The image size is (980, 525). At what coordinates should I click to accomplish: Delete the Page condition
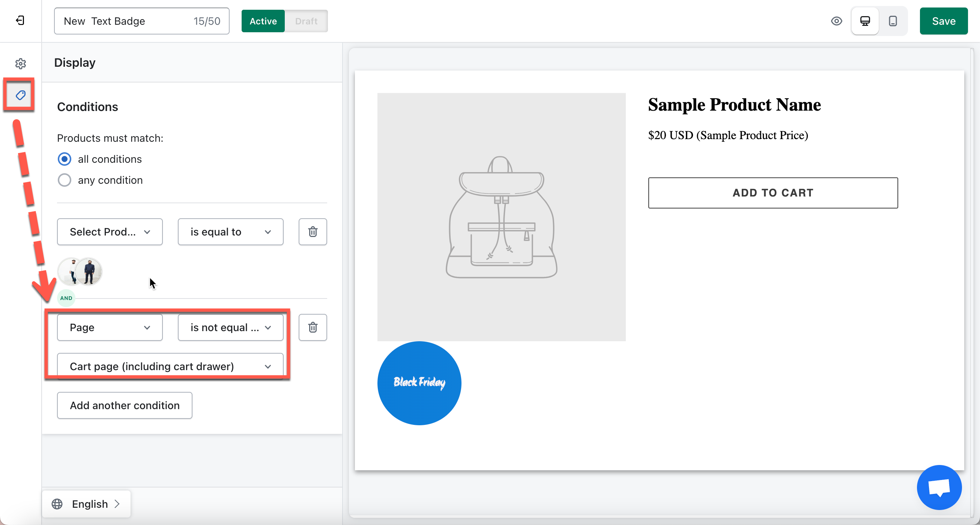click(313, 327)
